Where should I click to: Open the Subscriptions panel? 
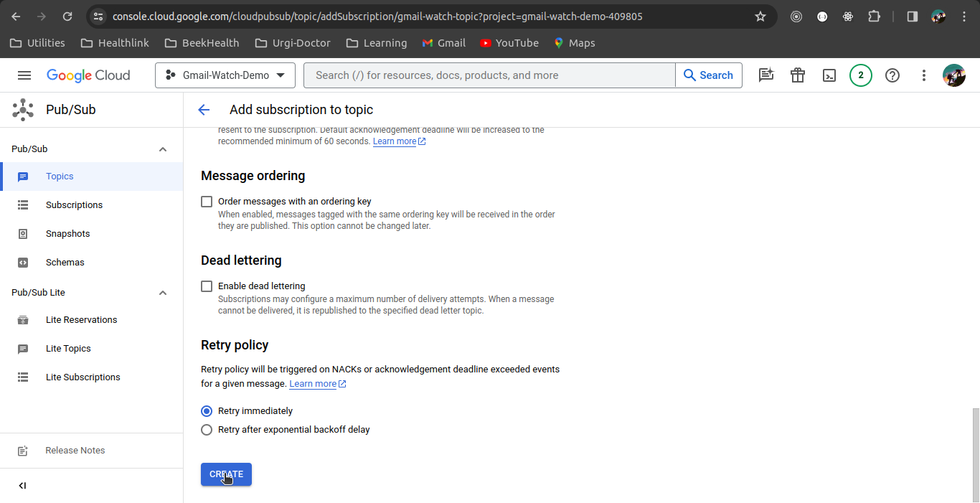point(74,205)
